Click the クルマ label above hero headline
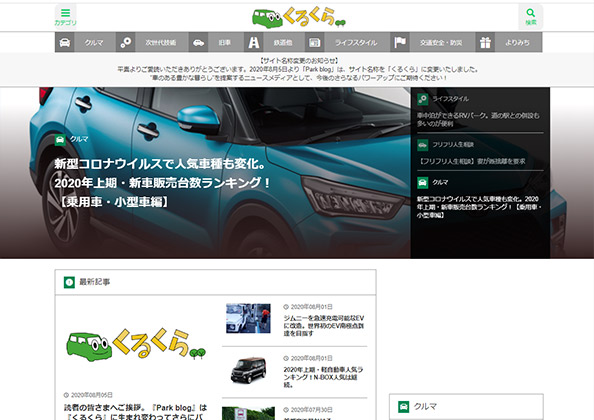The width and height of the screenshot is (594, 420). (x=79, y=139)
